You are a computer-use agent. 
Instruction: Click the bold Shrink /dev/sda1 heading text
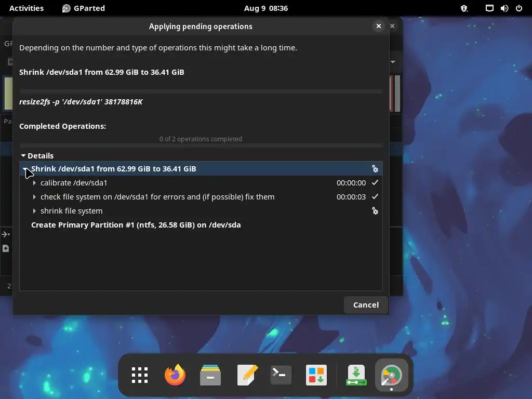[102, 72]
